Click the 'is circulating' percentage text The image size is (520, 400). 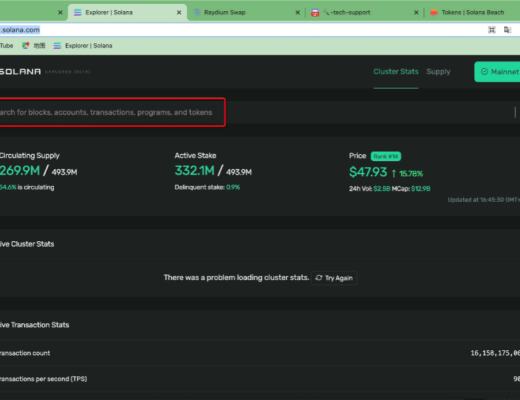(x=27, y=187)
